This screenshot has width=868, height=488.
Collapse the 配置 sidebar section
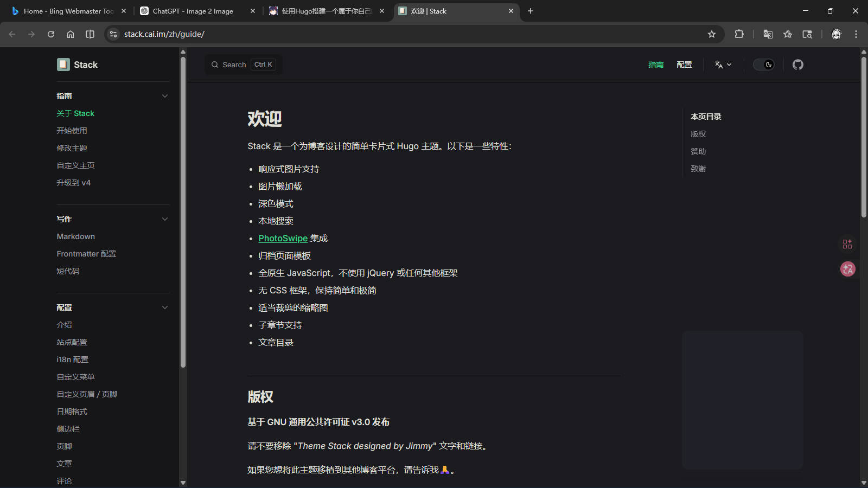pyautogui.click(x=165, y=307)
